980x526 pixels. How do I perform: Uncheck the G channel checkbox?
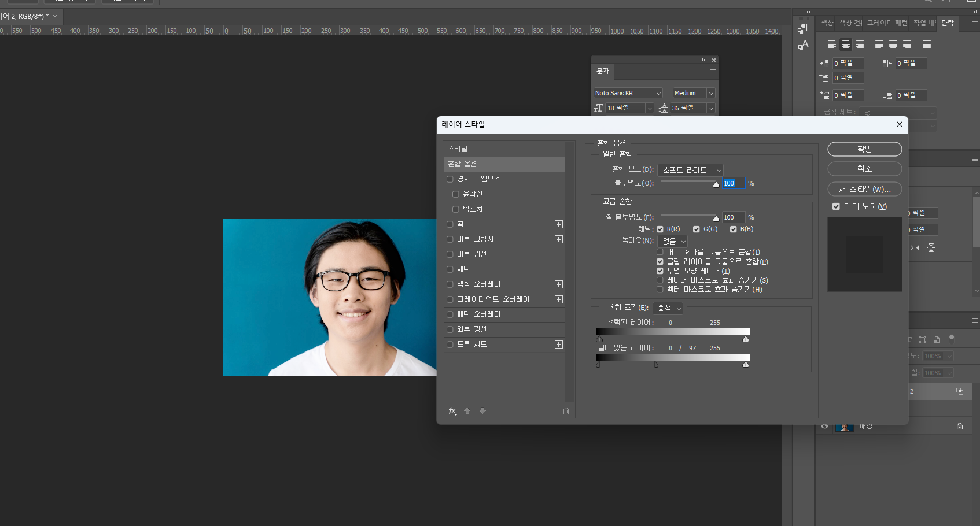coord(697,229)
